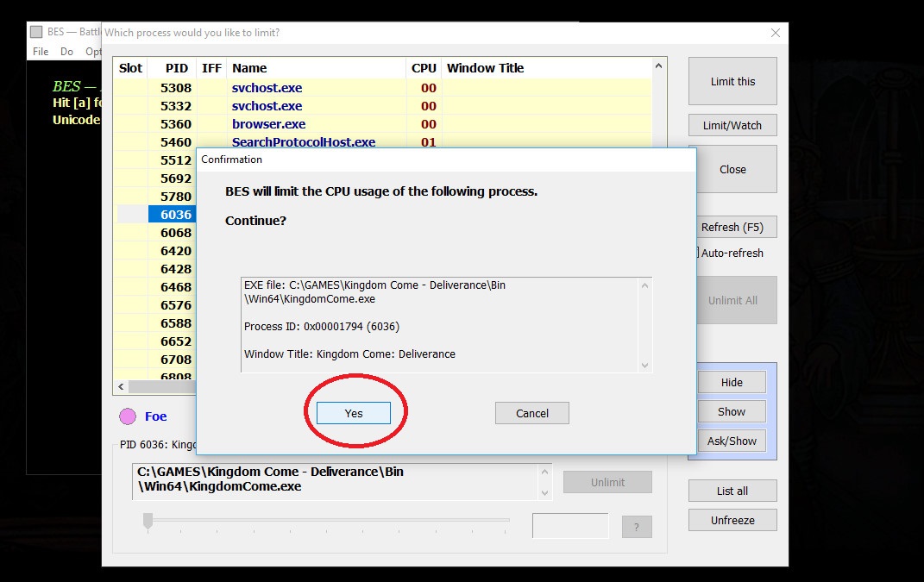924x582 pixels.
Task: Click process list horizontal scroll-left arrow
Action: tap(121, 386)
